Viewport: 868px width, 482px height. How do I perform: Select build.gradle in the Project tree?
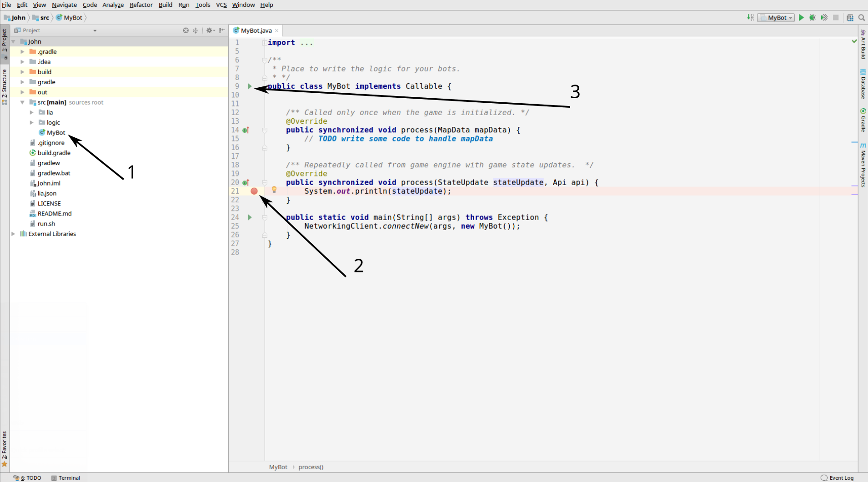coord(54,153)
